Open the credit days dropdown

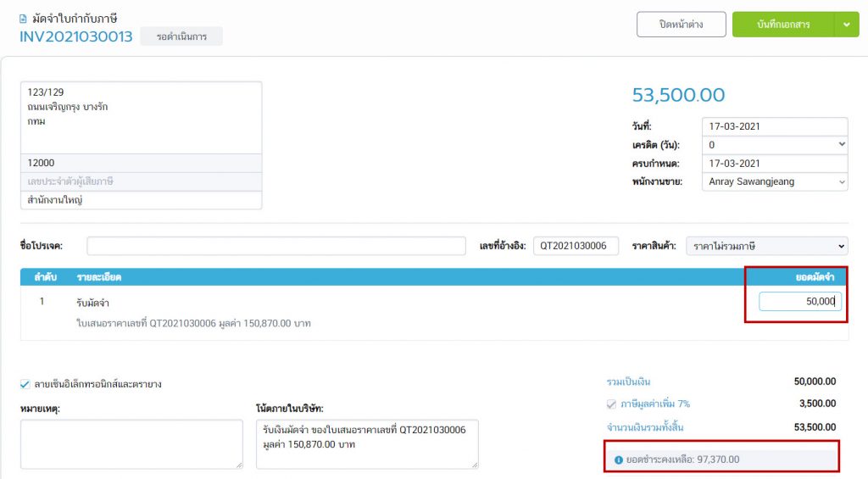click(x=774, y=145)
